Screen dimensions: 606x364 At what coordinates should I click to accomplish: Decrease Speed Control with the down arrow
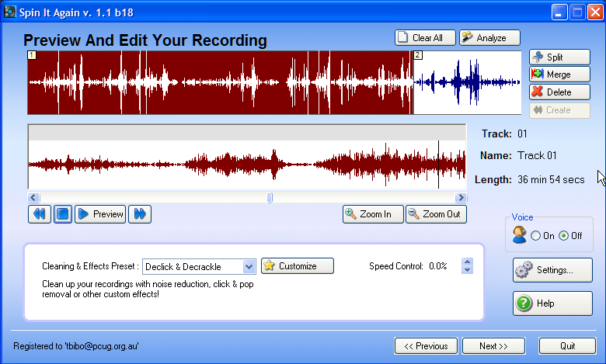coord(467,270)
